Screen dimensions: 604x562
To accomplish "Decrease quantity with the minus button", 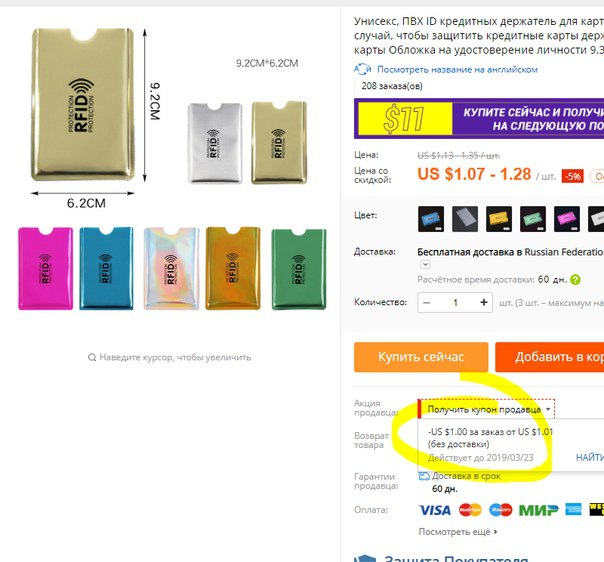I will coord(426,303).
